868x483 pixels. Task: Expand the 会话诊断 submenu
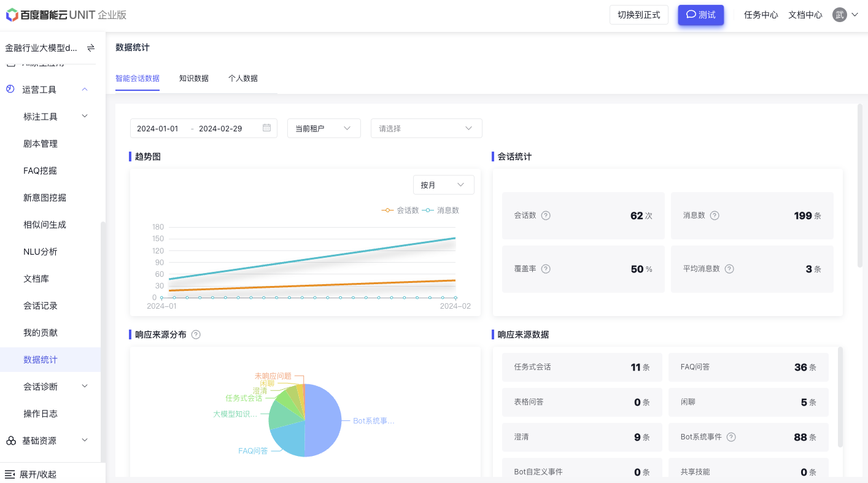point(85,387)
